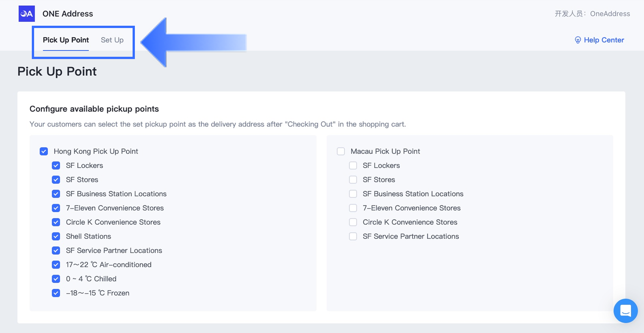Open the chat support bubble icon
644x333 pixels.
point(625,311)
